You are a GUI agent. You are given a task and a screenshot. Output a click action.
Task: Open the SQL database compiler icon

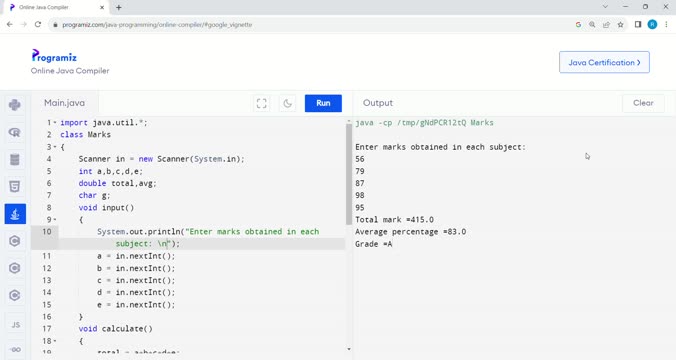[15, 160]
